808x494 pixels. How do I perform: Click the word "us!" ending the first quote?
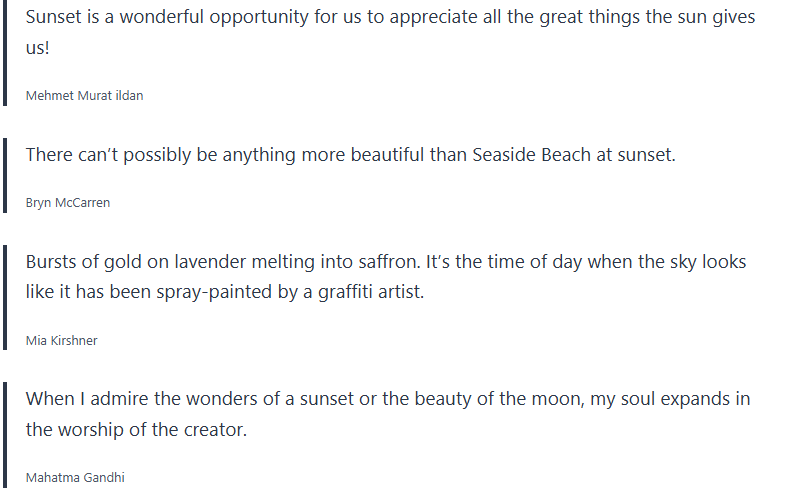click(37, 49)
